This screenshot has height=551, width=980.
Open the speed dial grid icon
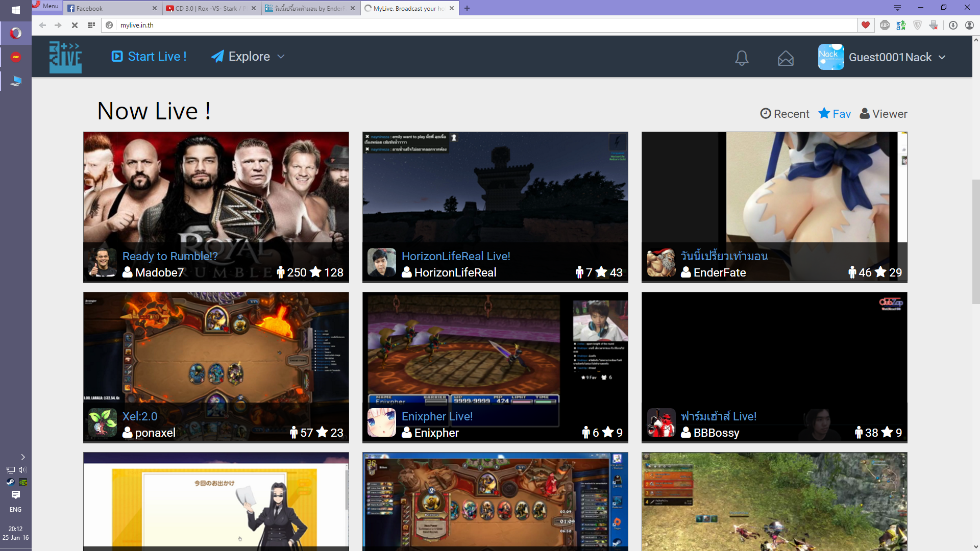tap(91, 25)
